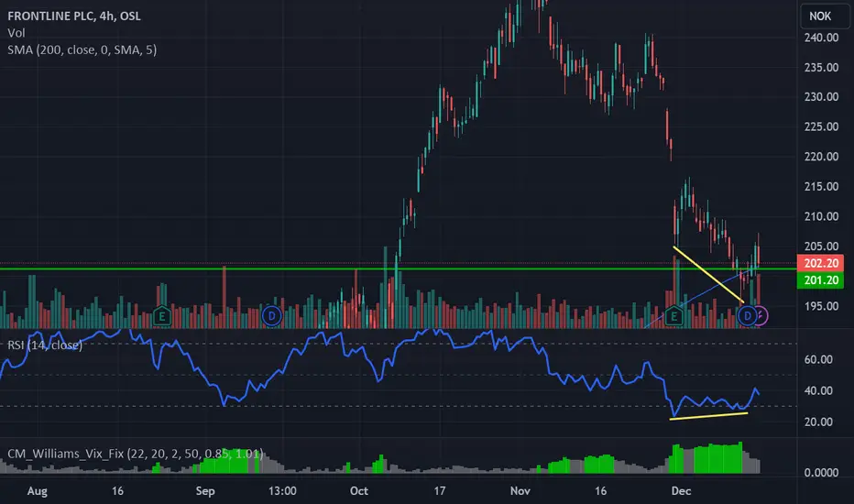Click the 235.00 price axis label
Screen dimensions: 854x504
821,68
